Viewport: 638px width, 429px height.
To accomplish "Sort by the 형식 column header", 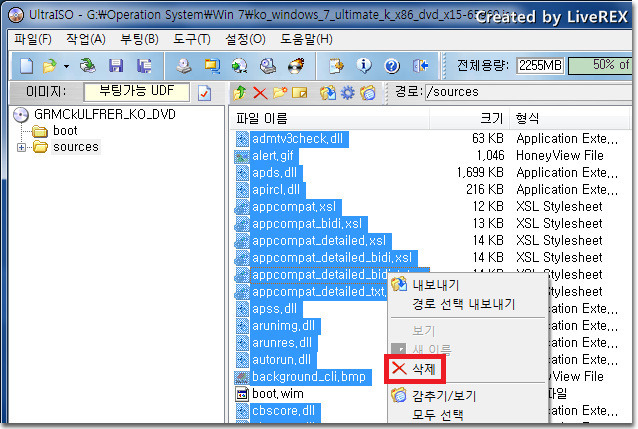I will tap(570, 118).
